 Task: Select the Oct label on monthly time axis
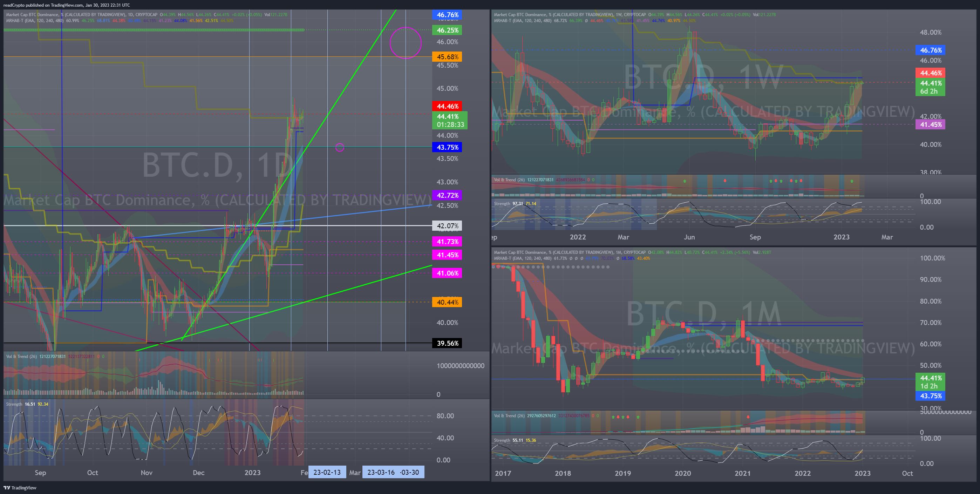pyautogui.click(x=907, y=473)
